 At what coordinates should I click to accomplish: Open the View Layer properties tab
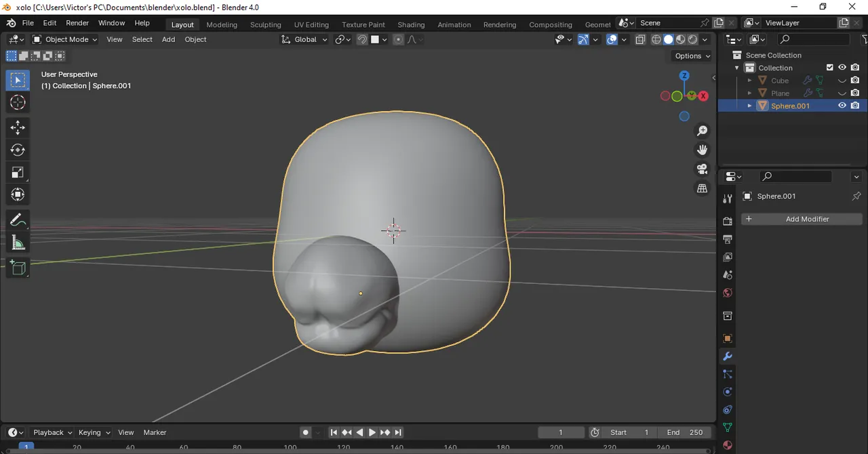coord(728,257)
